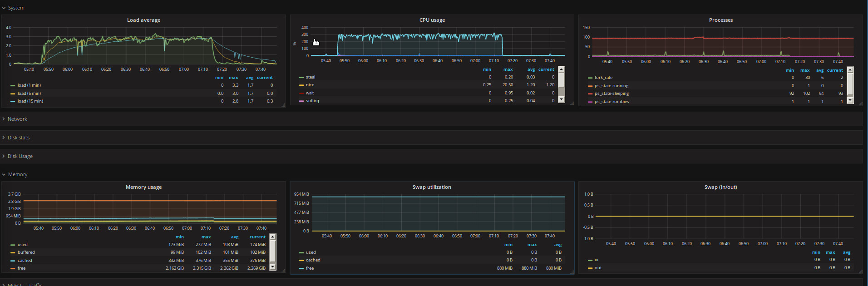Image resolution: width=868 pixels, height=286 pixels.
Task: Click down arrow in Processes legend scrollbar
Action: click(850, 101)
